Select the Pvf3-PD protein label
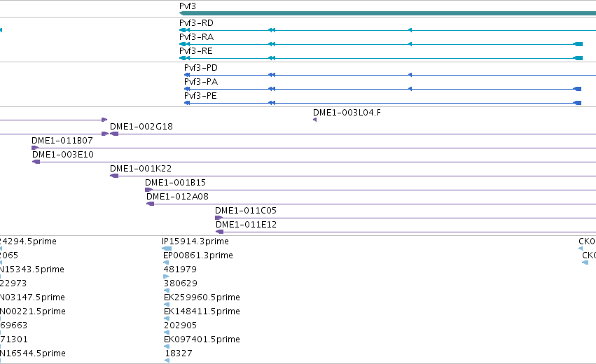This screenshot has height=364, width=596. tap(201, 68)
